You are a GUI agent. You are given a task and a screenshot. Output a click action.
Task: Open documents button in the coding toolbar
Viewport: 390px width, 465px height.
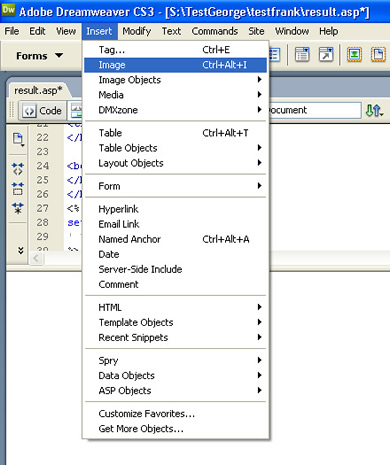coord(18,139)
